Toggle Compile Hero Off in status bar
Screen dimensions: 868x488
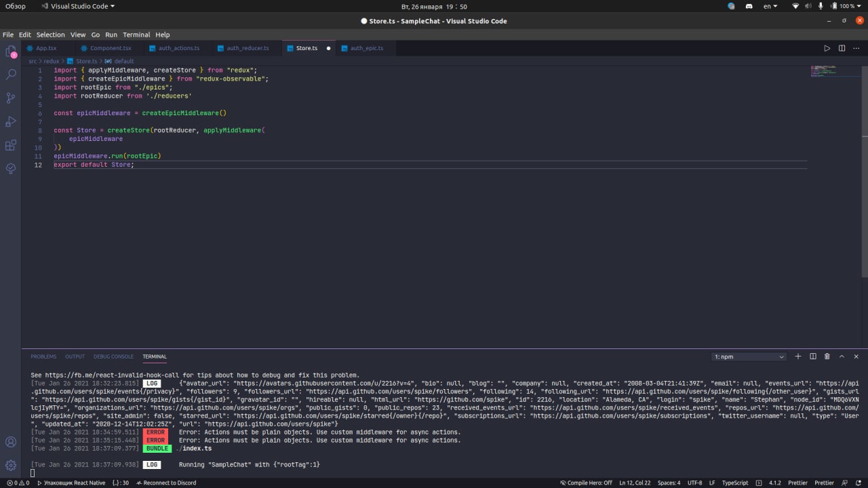pyautogui.click(x=586, y=483)
